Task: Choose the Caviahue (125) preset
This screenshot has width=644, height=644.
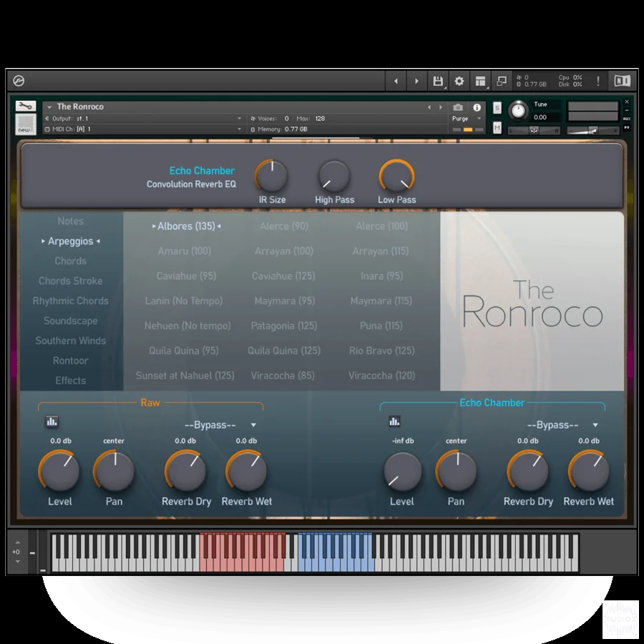Action: pos(283,276)
